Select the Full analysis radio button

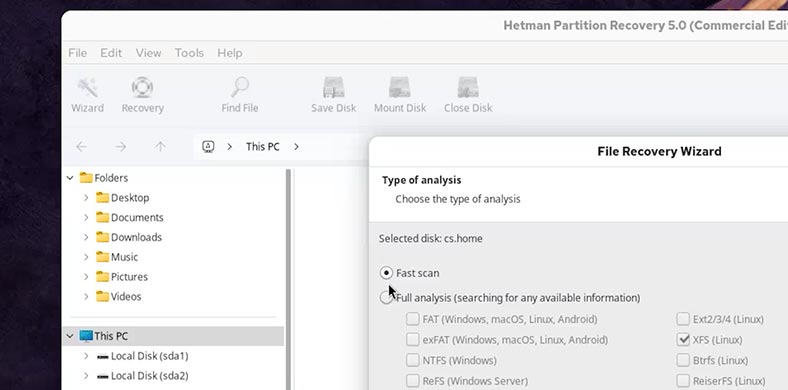pos(386,298)
